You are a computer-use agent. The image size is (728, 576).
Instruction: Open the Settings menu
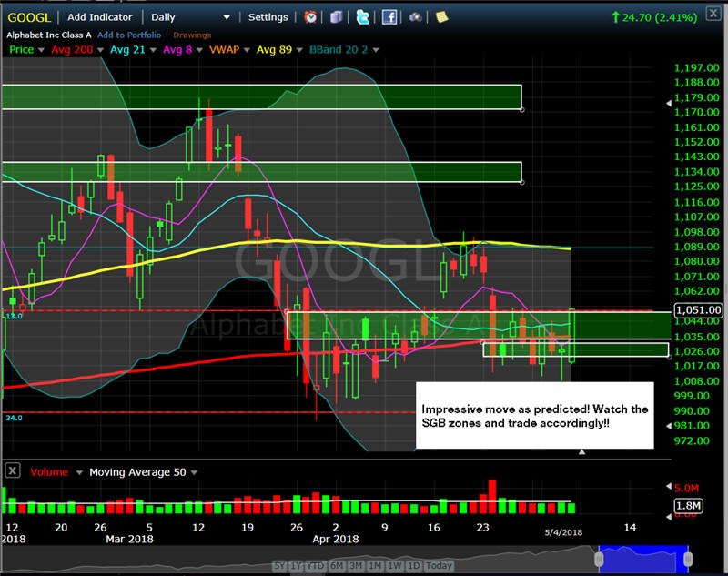[268, 17]
